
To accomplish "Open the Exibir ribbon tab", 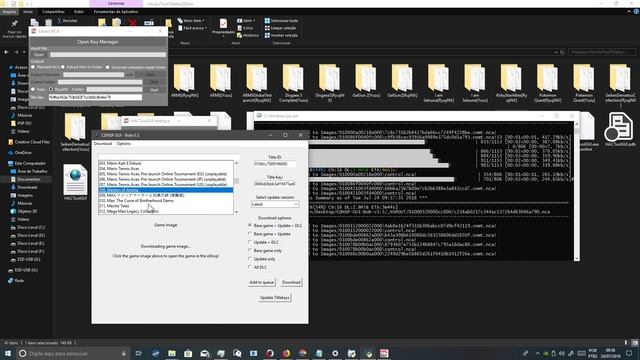I will 79,12.
